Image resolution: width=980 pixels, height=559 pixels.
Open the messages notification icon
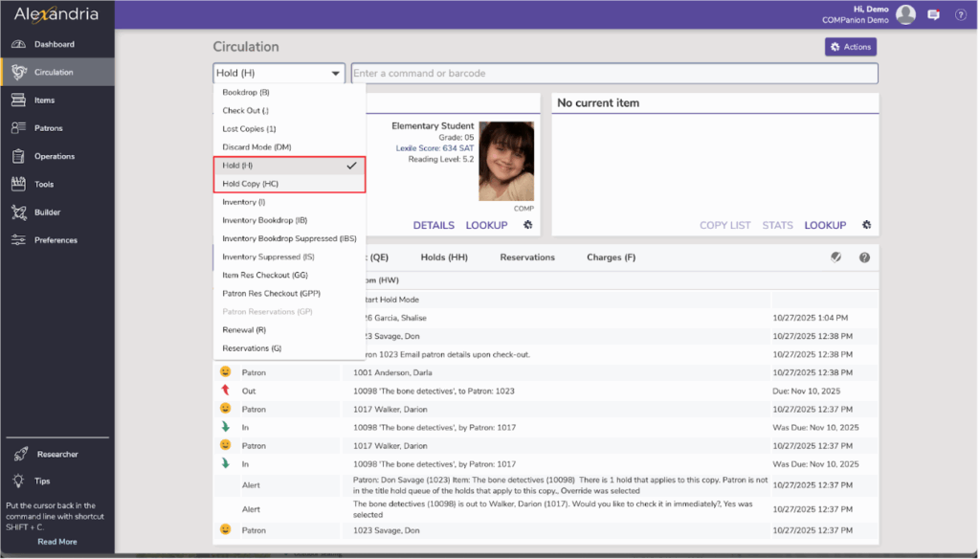coord(933,14)
